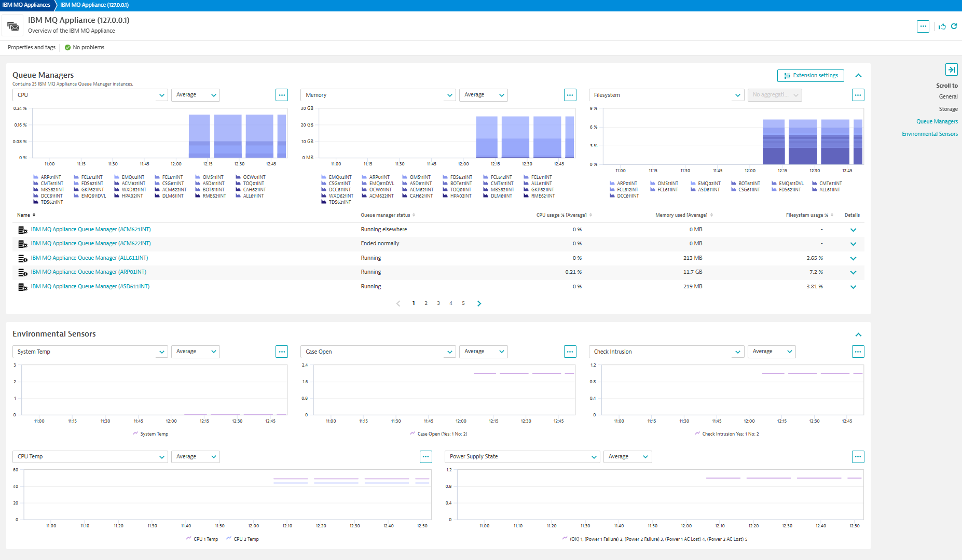Open IBM MQ Appliances breadcrumb

point(26,5)
